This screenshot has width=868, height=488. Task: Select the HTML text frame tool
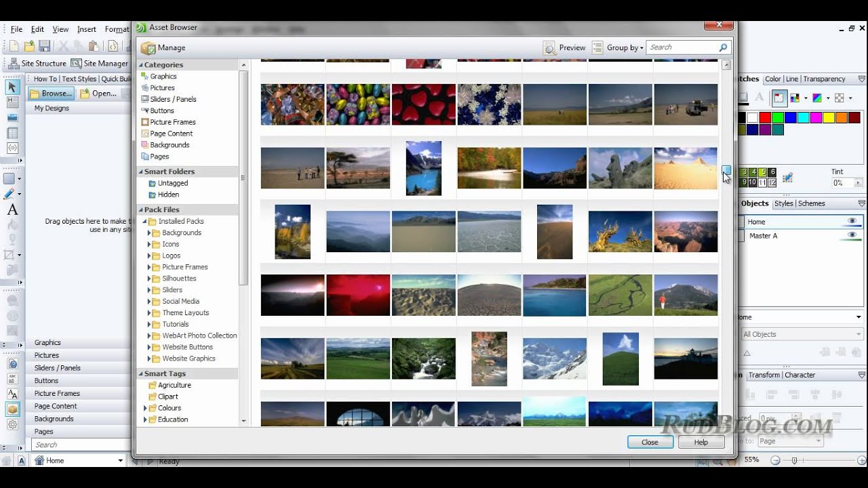click(12, 102)
